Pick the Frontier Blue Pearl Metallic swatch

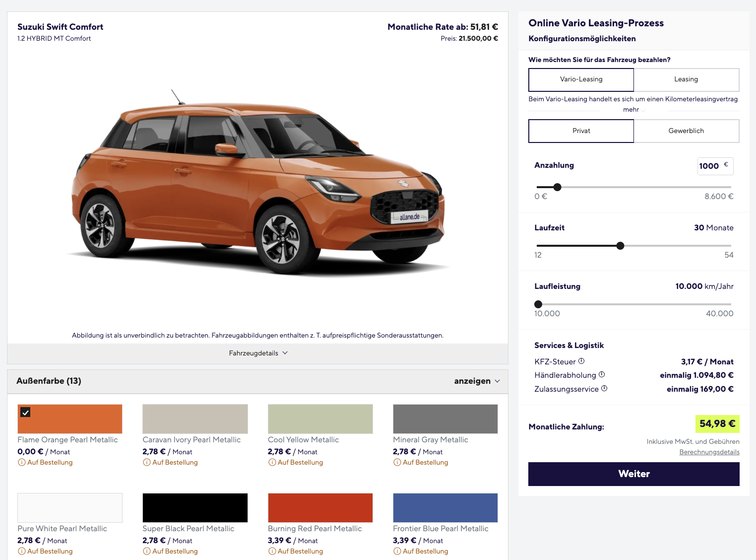(445, 508)
